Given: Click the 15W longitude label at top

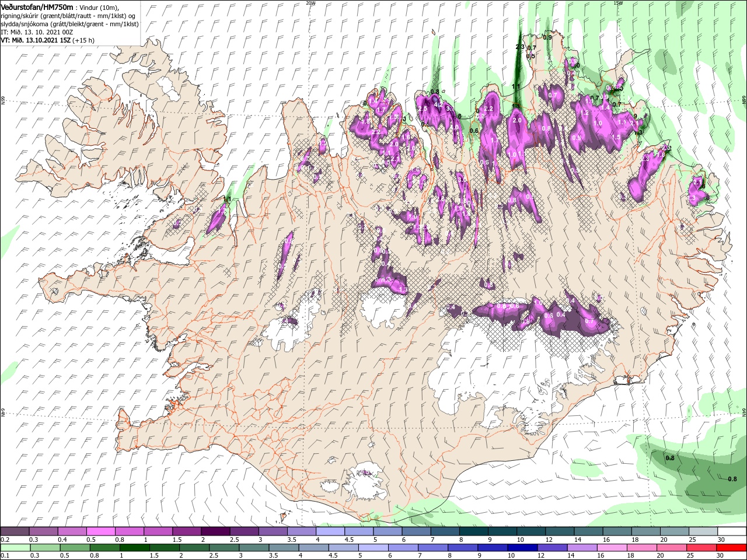Looking at the screenshot, I should (618, 3).
